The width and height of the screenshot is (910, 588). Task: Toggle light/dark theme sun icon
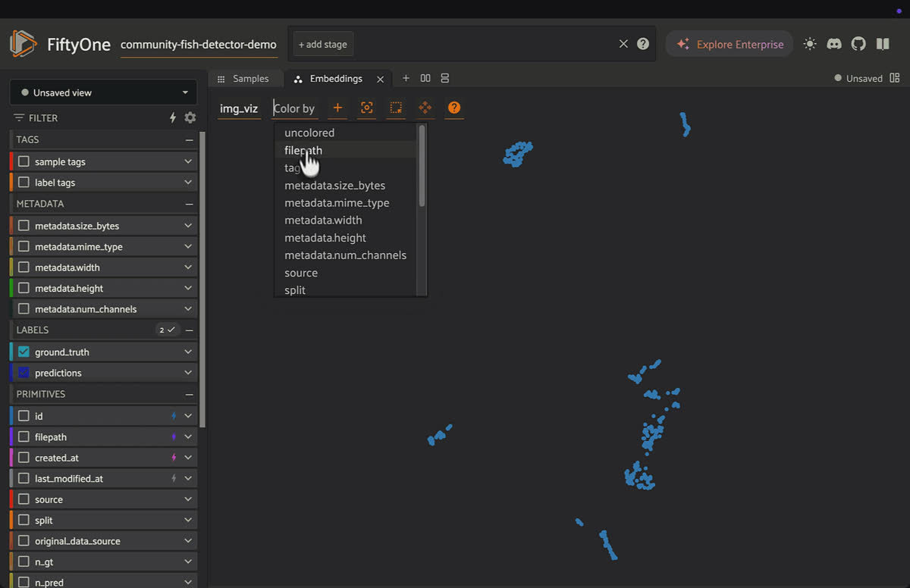coord(810,44)
